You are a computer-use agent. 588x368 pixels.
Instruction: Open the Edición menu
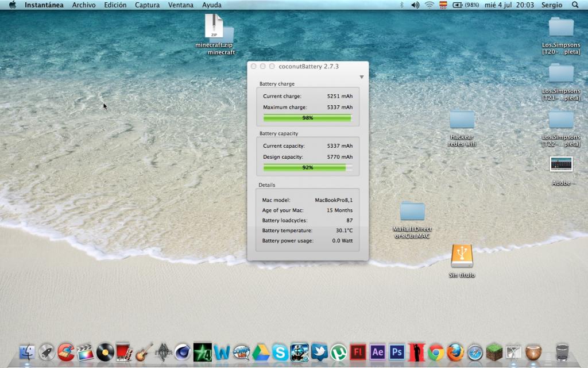point(115,5)
